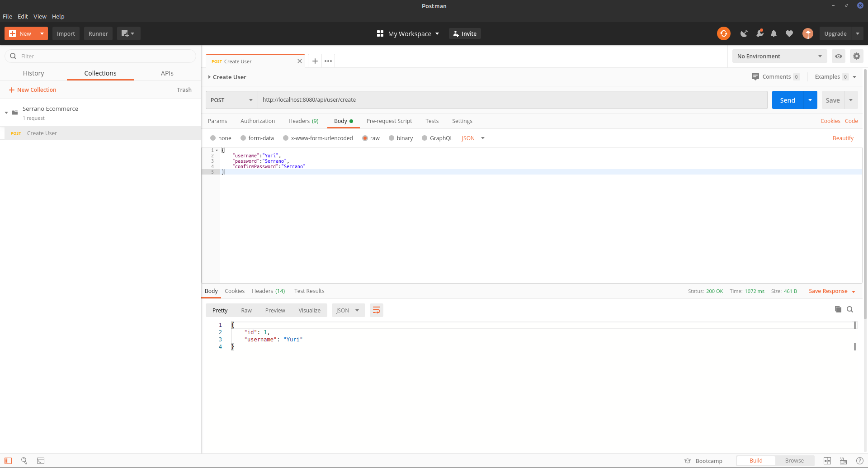Viewport: 868px width, 468px height.
Task: Open Bootcamp from status bar
Action: tap(703, 461)
